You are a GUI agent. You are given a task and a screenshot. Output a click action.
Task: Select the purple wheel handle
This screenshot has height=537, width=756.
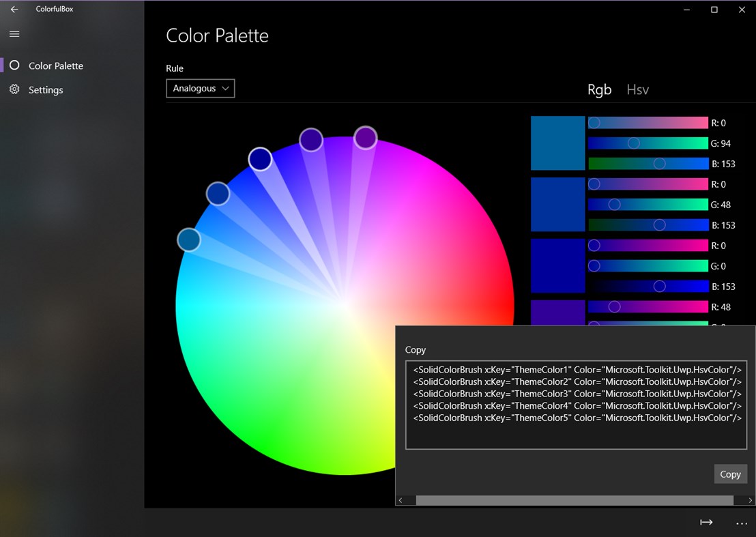366,138
